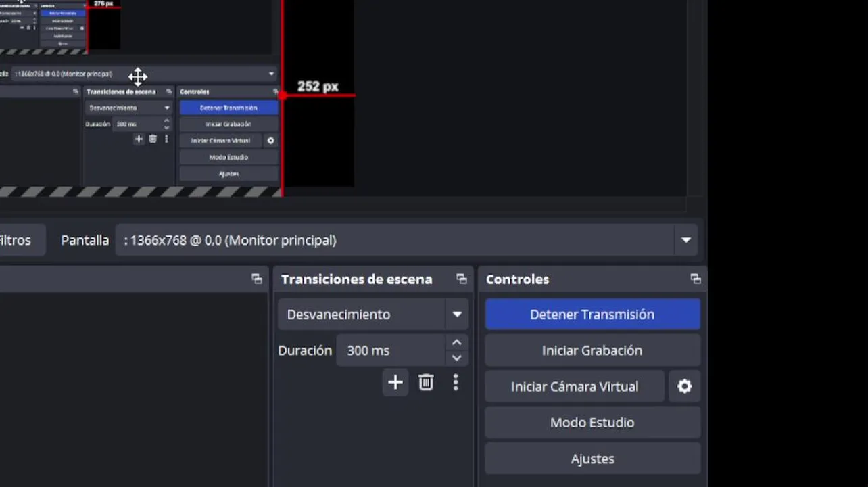
Task: Undock the Transiciones de escena panel icon
Action: point(462,279)
